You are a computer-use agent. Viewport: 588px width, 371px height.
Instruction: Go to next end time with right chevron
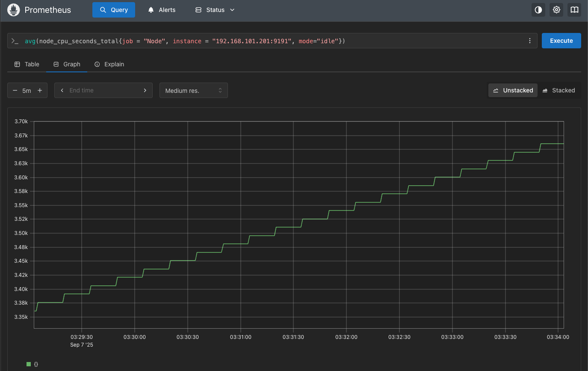click(x=145, y=90)
